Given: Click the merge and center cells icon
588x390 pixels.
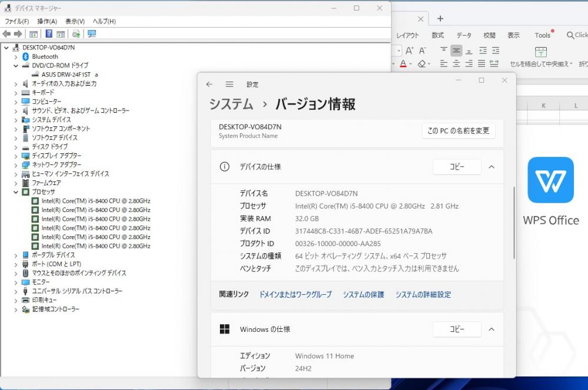Looking at the screenshot, I should (541, 51).
